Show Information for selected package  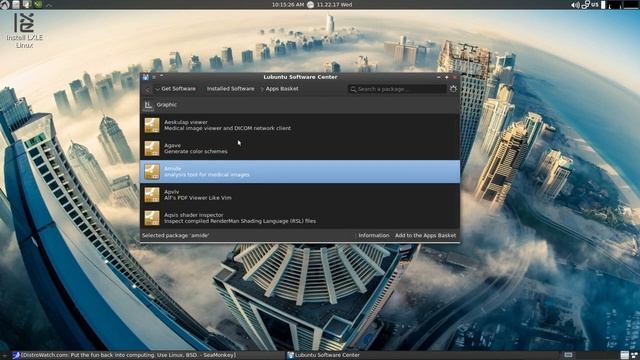(373, 236)
